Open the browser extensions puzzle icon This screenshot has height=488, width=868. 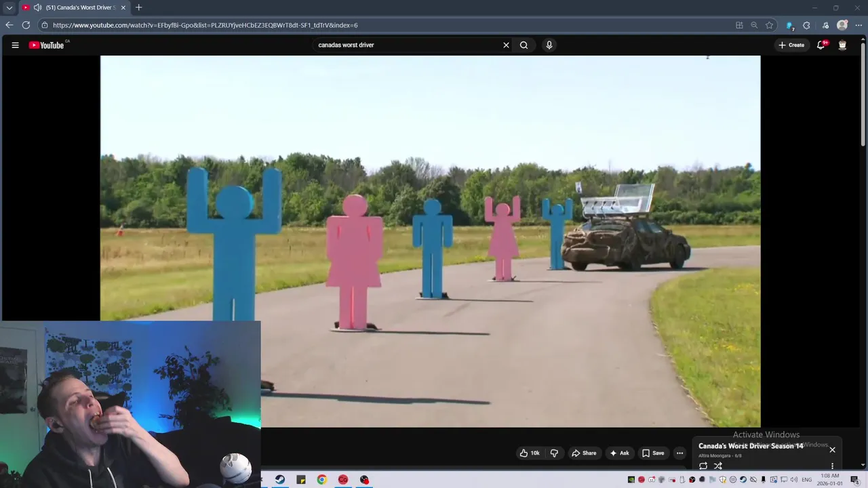[x=806, y=25]
